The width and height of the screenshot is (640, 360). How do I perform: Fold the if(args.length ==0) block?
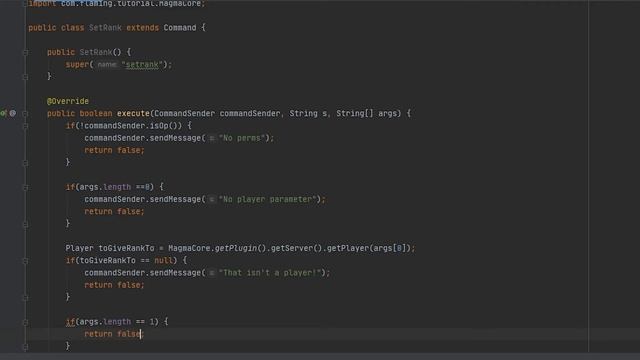(25, 187)
